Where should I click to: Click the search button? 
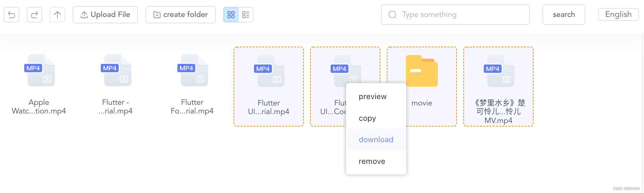tap(564, 15)
